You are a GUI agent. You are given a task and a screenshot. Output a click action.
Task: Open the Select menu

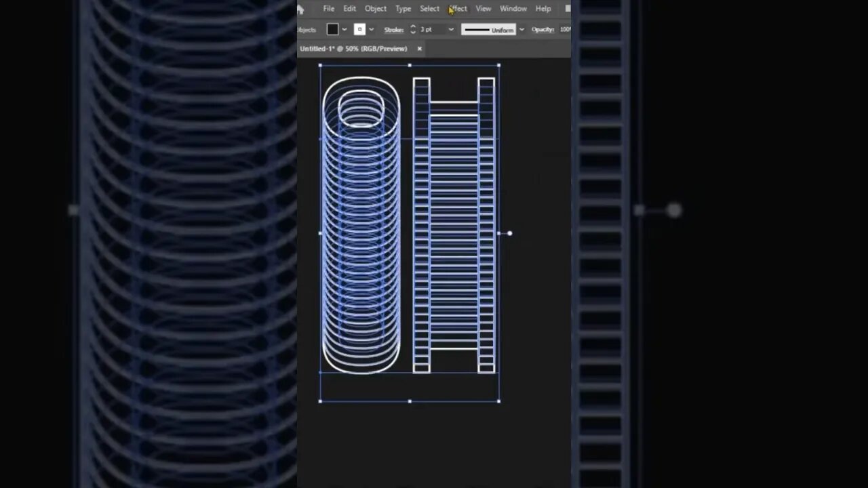coord(429,9)
